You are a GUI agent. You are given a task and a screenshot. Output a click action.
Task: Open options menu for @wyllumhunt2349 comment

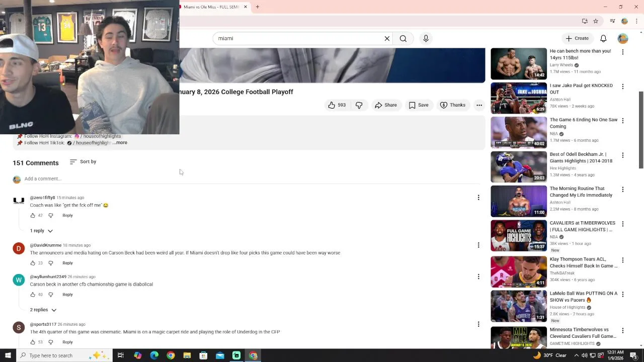point(478,277)
